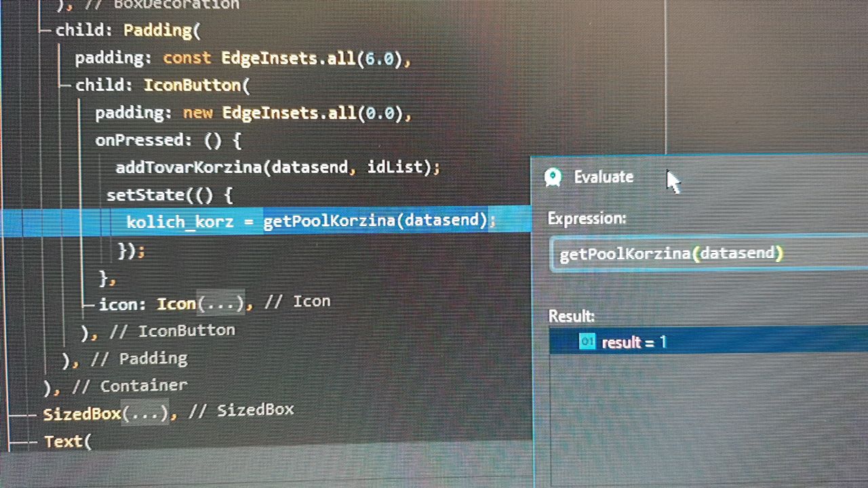868x488 pixels.
Task: Click the result value type icon
Action: [587, 341]
